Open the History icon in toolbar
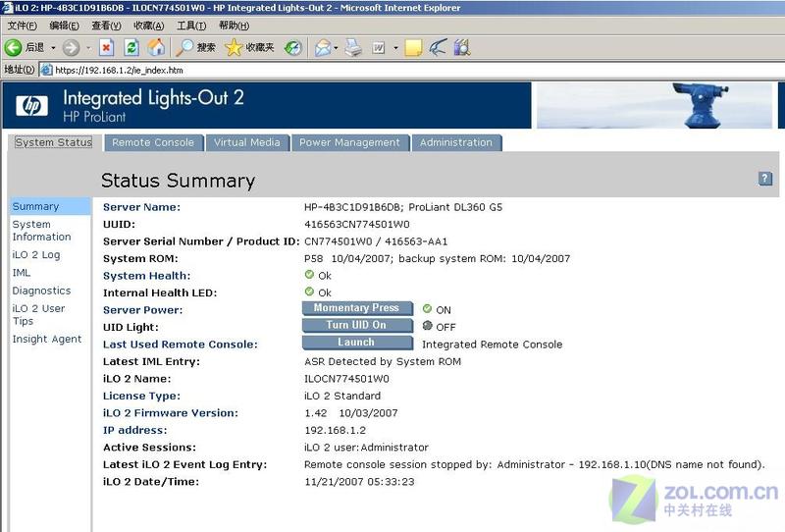785x532 pixels. coord(292,47)
